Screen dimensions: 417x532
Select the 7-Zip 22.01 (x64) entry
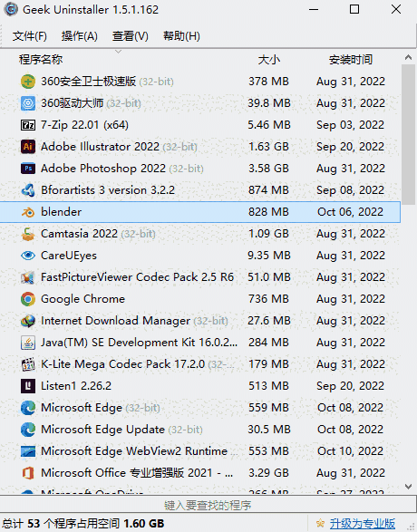pyautogui.click(x=84, y=125)
